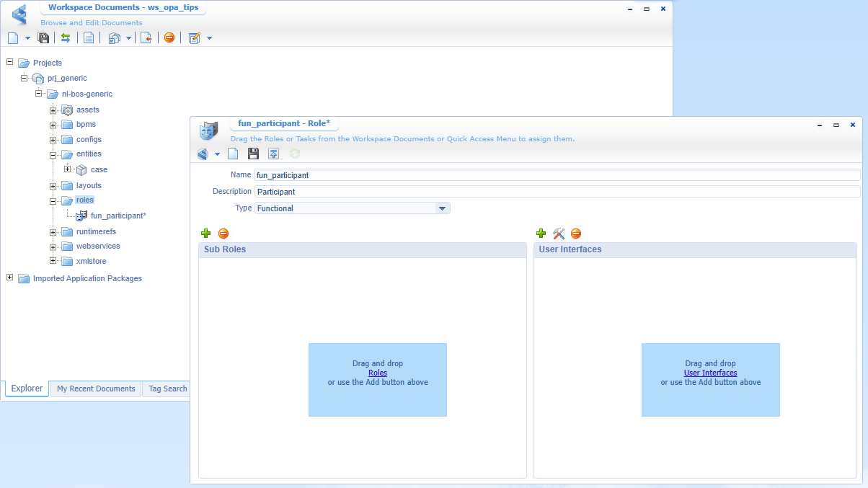Click the new document icon in Role toolbar
Viewport: 868px width, 488px height.
point(233,154)
